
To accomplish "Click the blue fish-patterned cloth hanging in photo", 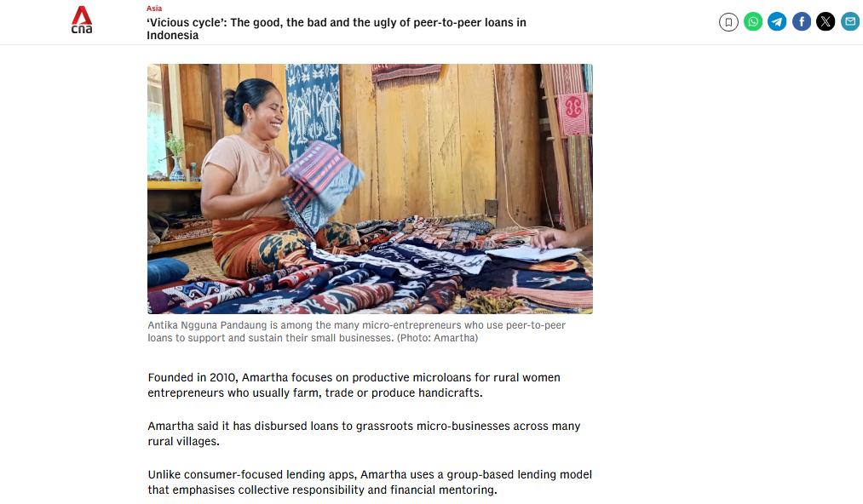I will [x=314, y=108].
